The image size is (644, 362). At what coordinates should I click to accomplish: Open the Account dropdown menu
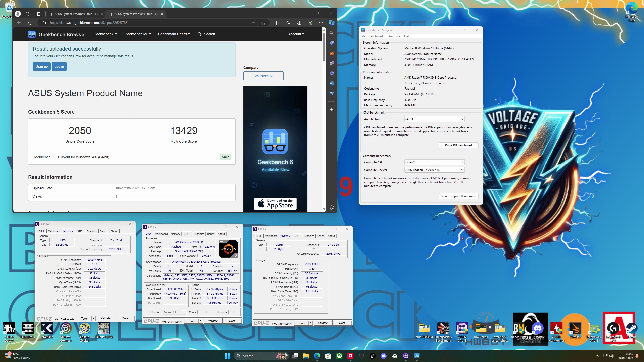point(296,34)
